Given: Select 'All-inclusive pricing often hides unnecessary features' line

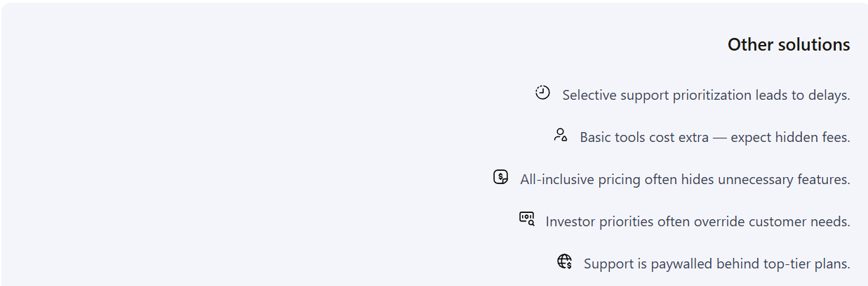Looking at the screenshot, I should [x=685, y=179].
